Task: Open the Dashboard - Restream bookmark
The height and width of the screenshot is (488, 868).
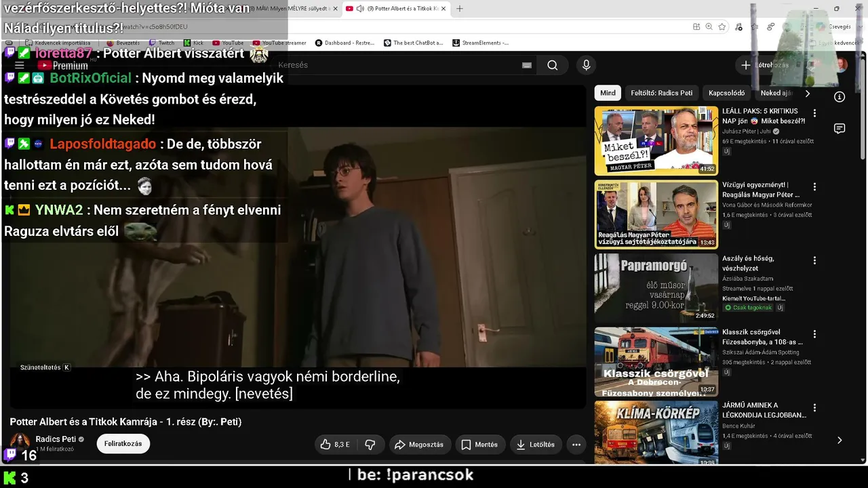Action: (x=344, y=43)
